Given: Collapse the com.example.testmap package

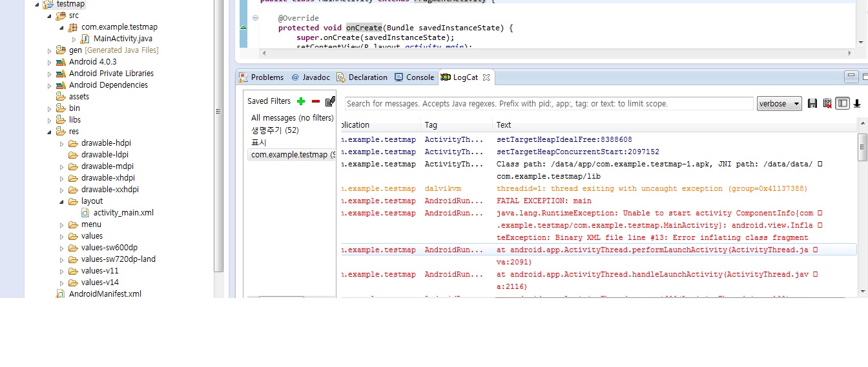Looking at the screenshot, I should pyautogui.click(x=61, y=27).
